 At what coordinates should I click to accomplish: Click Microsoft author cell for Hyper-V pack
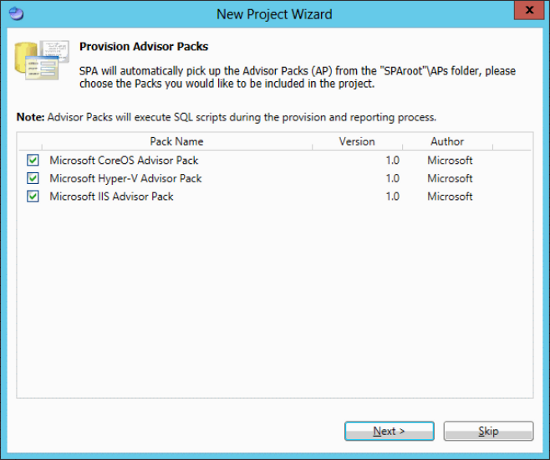[450, 178]
